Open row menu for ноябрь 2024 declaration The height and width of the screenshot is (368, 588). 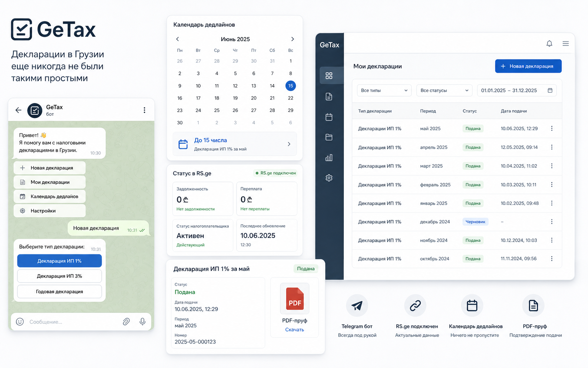click(x=552, y=240)
